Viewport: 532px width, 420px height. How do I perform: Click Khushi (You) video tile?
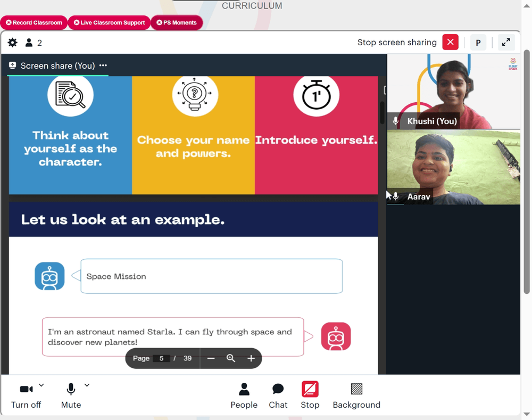pos(454,92)
